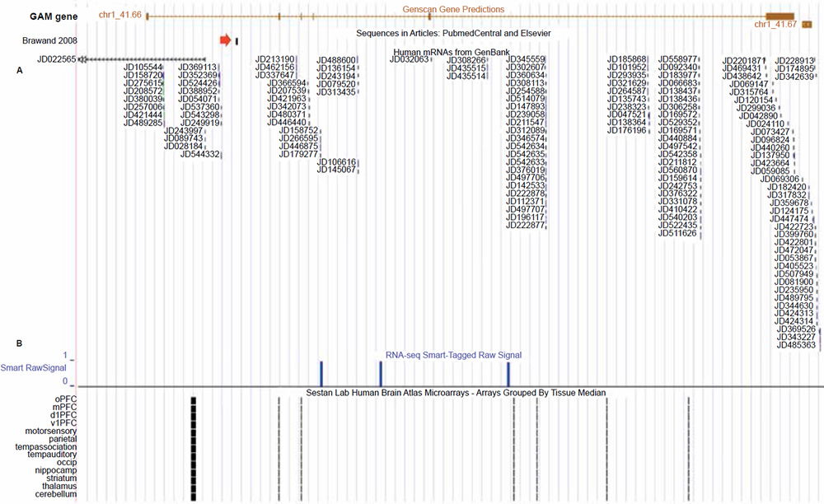This screenshot has width=824, height=504.
Task: Open mRNA entry JD069306
Action: [780, 179]
